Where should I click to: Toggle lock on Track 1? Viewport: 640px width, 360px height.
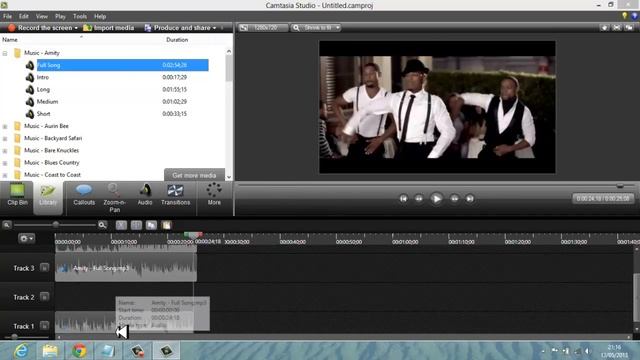click(44, 326)
